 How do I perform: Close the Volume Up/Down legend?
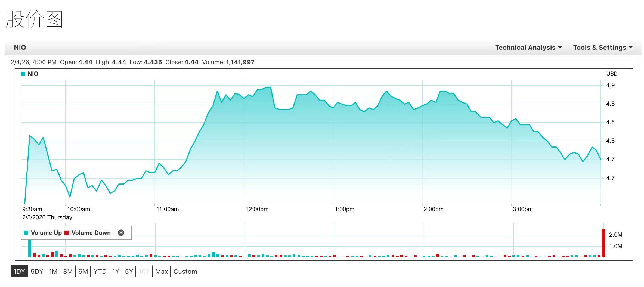tap(121, 233)
